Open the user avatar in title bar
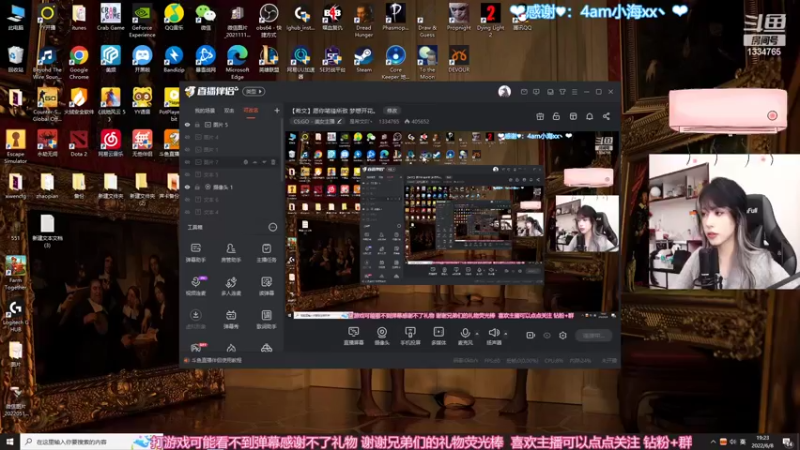The image size is (800, 450). (504, 92)
